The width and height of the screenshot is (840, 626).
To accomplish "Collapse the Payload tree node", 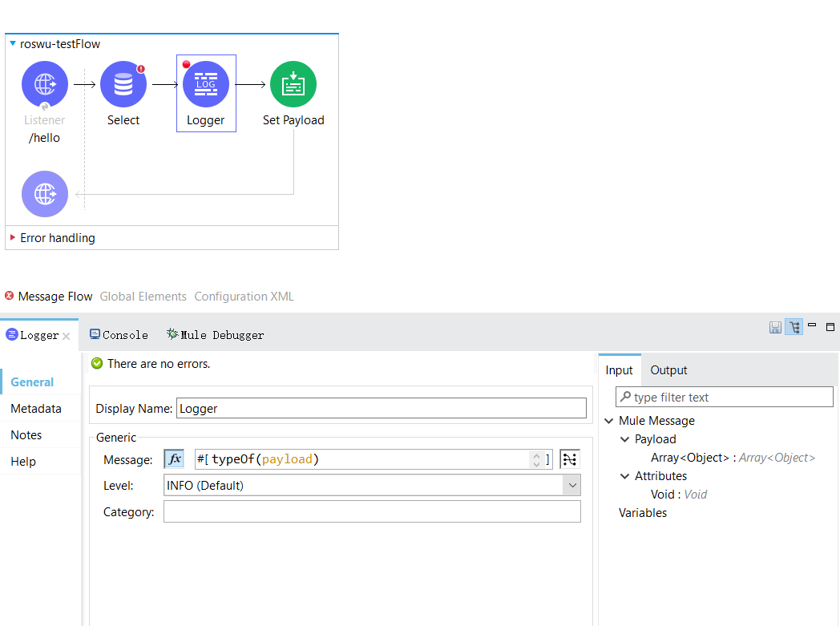I will pyautogui.click(x=624, y=439).
